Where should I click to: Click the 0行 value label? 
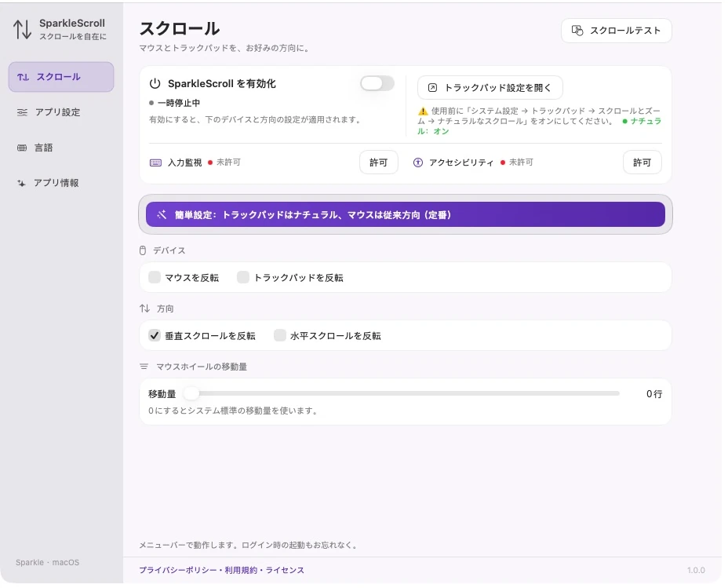(x=654, y=394)
